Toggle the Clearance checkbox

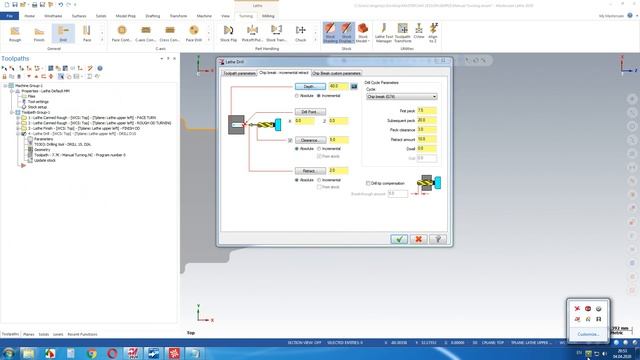click(290, 140)
